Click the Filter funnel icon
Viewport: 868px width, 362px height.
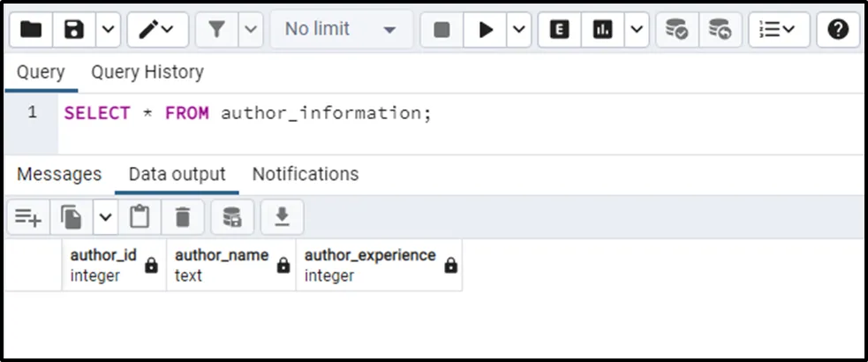coord(216,30)
